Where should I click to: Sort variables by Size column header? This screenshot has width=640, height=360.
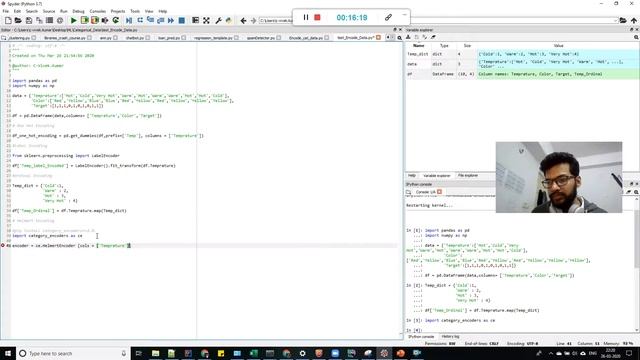coord(467,46)
